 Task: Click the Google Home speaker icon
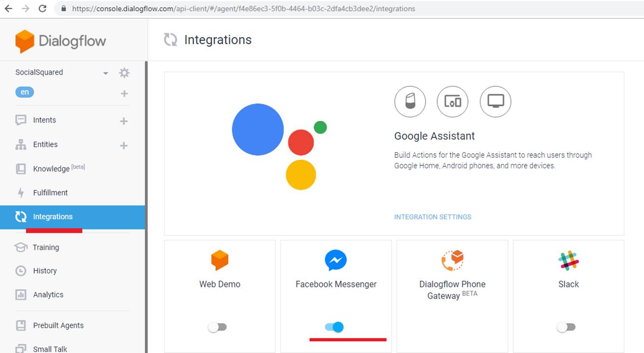tap(410, 102)
